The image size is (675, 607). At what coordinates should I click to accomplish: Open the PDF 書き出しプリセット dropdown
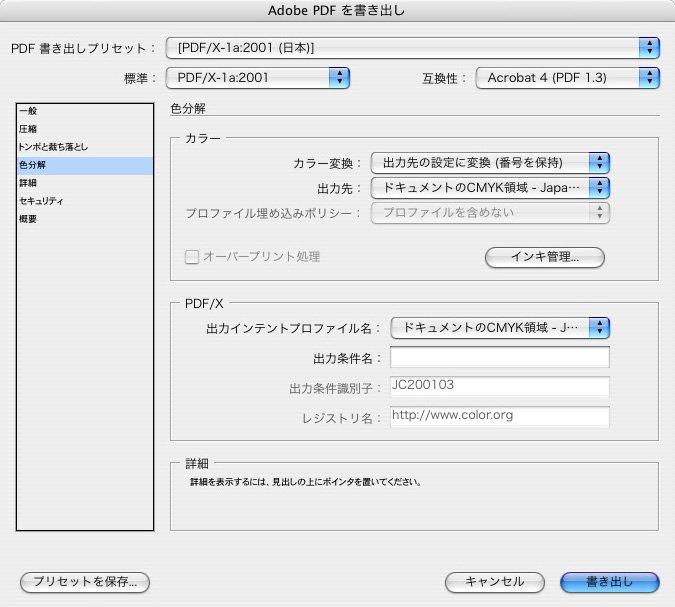[412, 48]
